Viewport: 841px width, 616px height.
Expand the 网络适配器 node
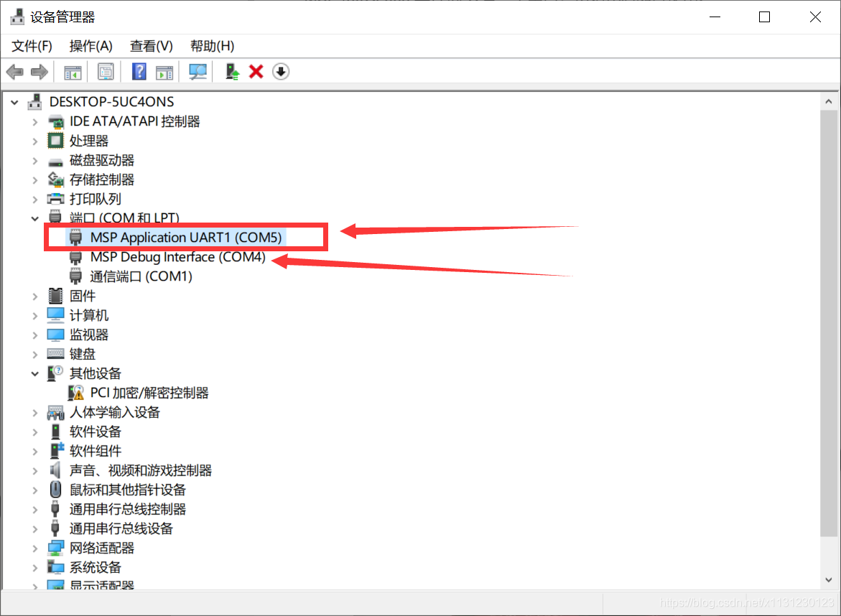point(35,549)
